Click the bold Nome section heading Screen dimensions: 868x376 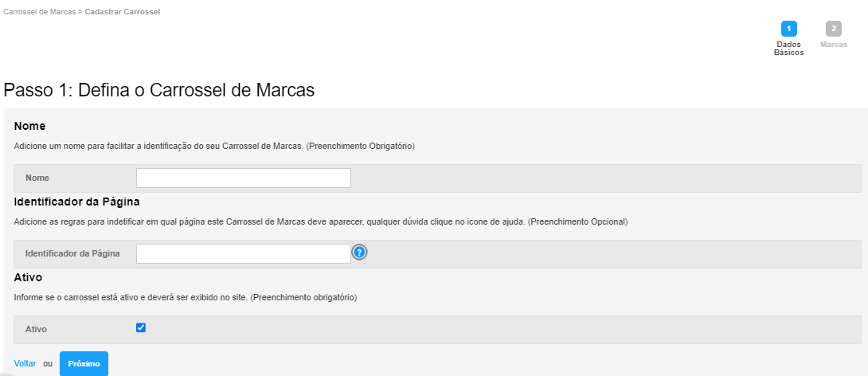[29, 126]
